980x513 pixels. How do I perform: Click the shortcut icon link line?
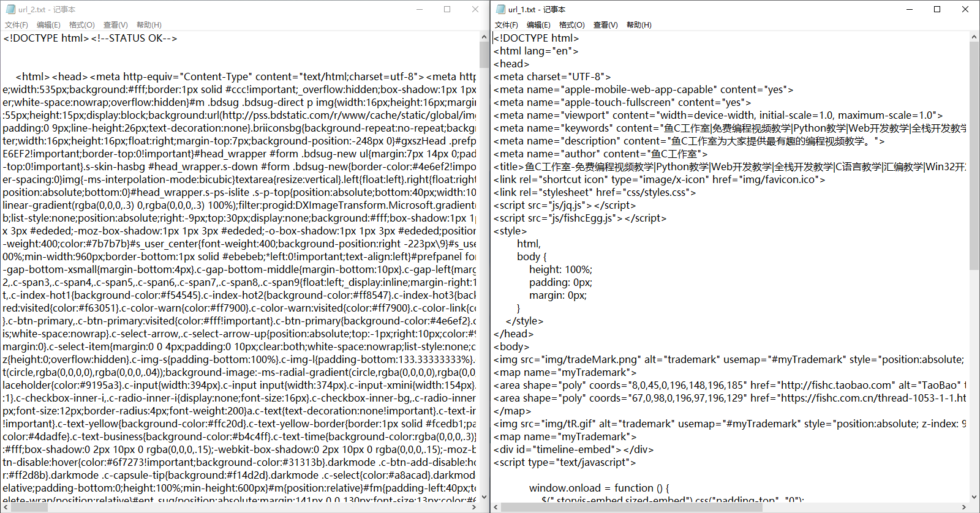pos(659,179)
